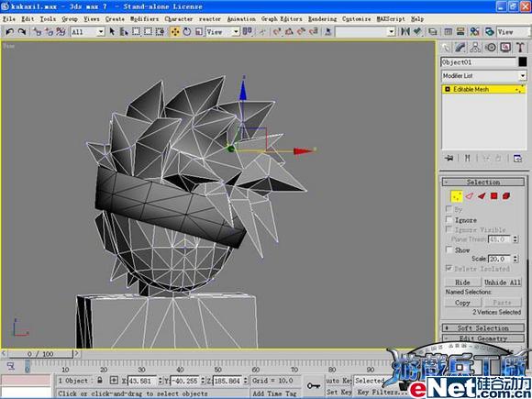Toggle Pin Stack under modifier stack
This screenshot has width=532, height=399.
click(x=449, y=158)
